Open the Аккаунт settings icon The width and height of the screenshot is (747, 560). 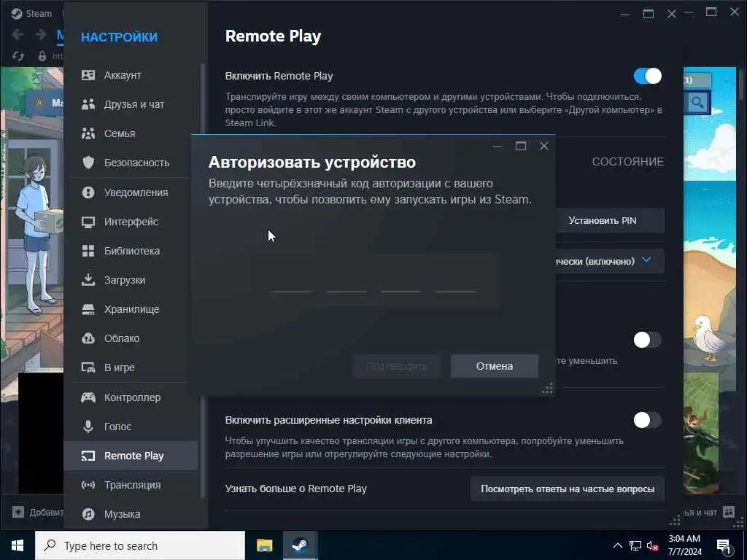[88, 75]
